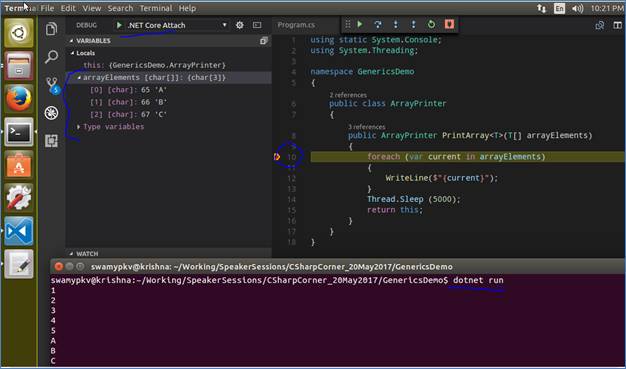
Task: Open the network indicator in top panel
Action: pyautogui.click(x=541, y=8)
